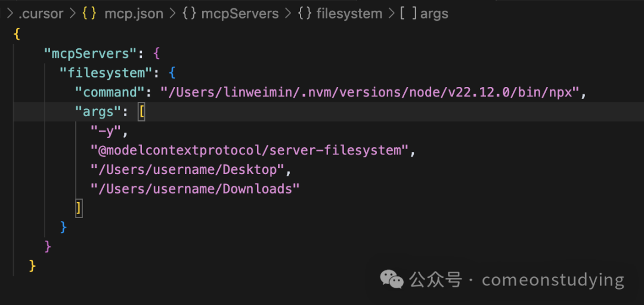644x305 pixels.
Task: Click the "/Users/username/Downloads" path string
Action: point(195,189)
